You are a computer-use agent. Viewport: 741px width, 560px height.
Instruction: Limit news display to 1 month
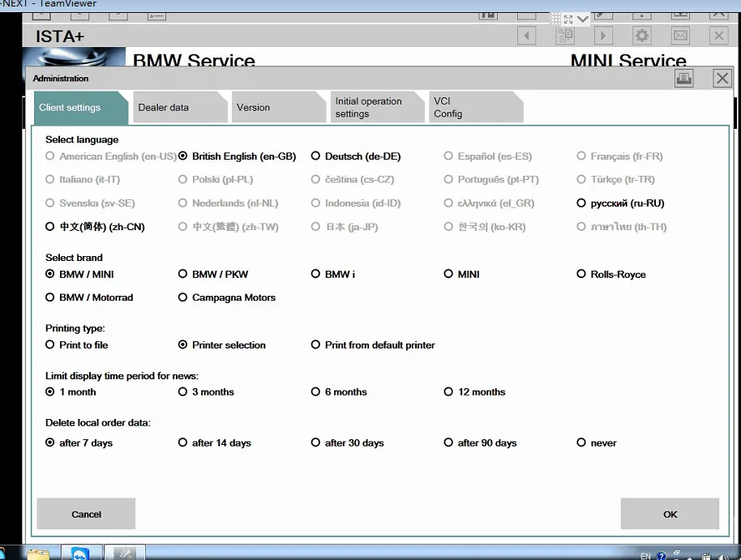click(71, 391)
